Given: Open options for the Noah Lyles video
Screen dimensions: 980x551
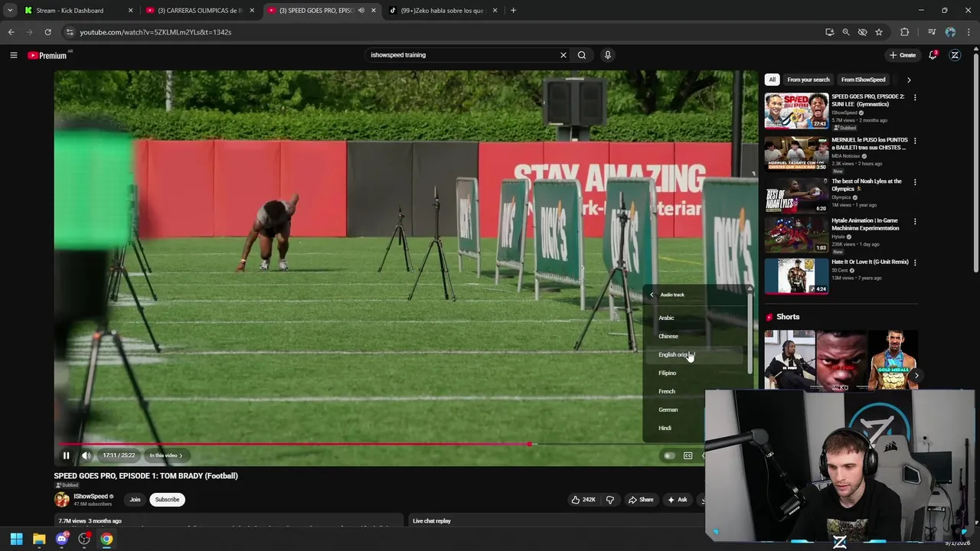Looking at the screenshot, I should (x=915, y=182).
